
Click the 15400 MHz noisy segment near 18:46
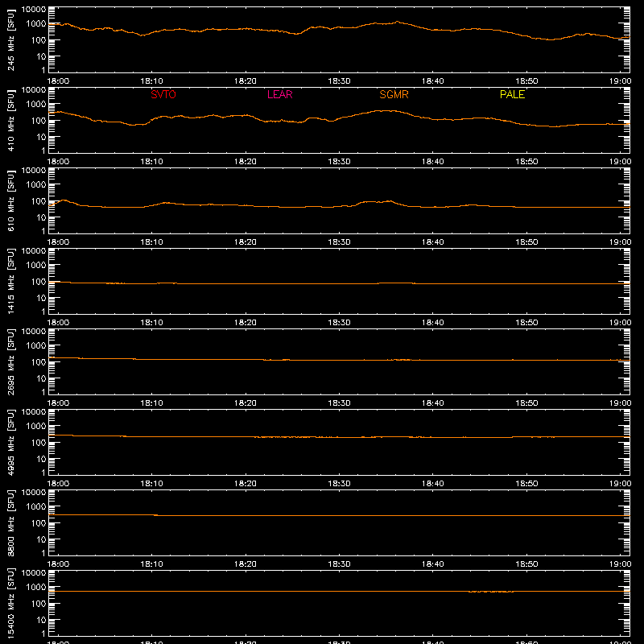click(x=491, y=592)
